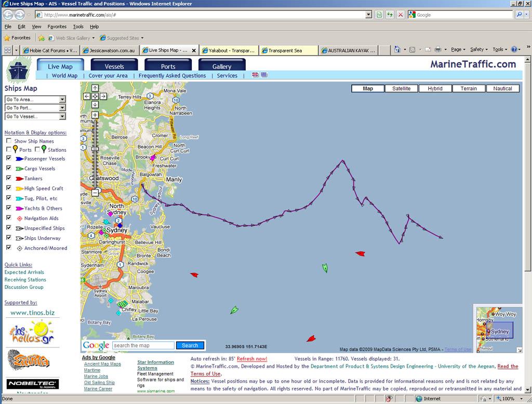
Task: Toggle the Passenger Vessels checkbox
Action: click(x=8, y=158)
